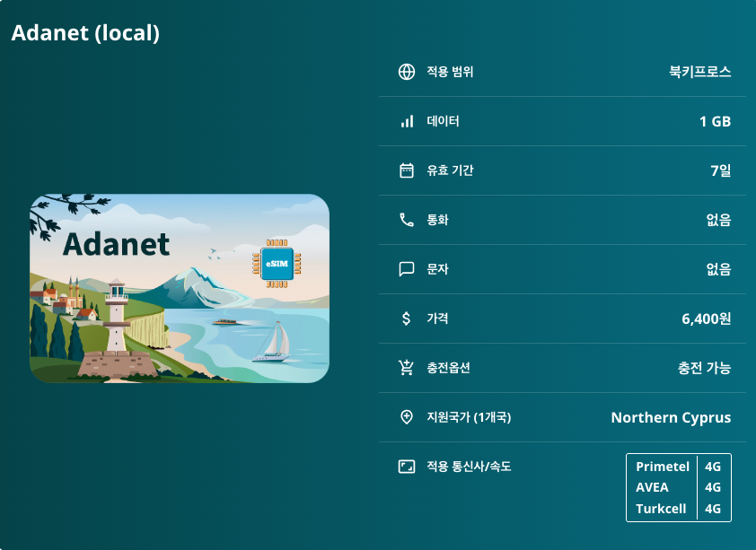The image size is (756, 550).
Task: Select the 1 GB data value
Action: click(x=715, y=121)
